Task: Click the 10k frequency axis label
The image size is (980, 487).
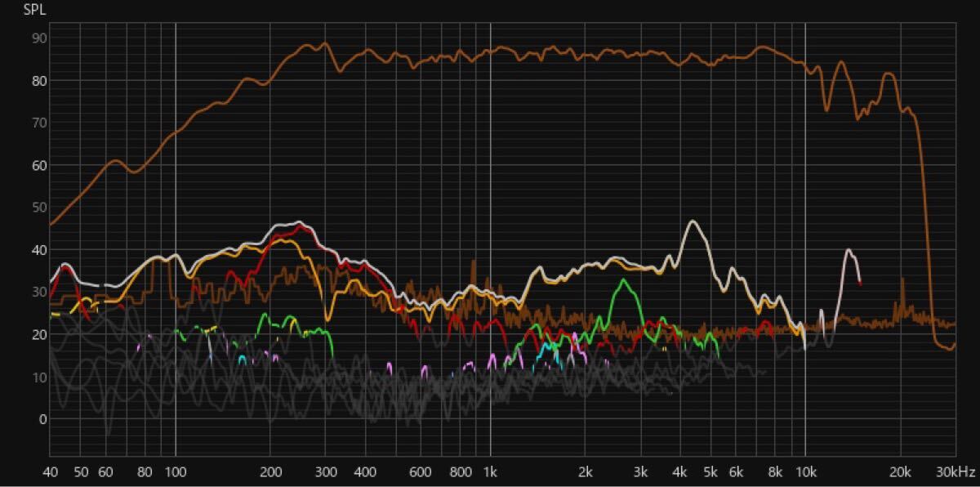Action: tap(805, 471)
